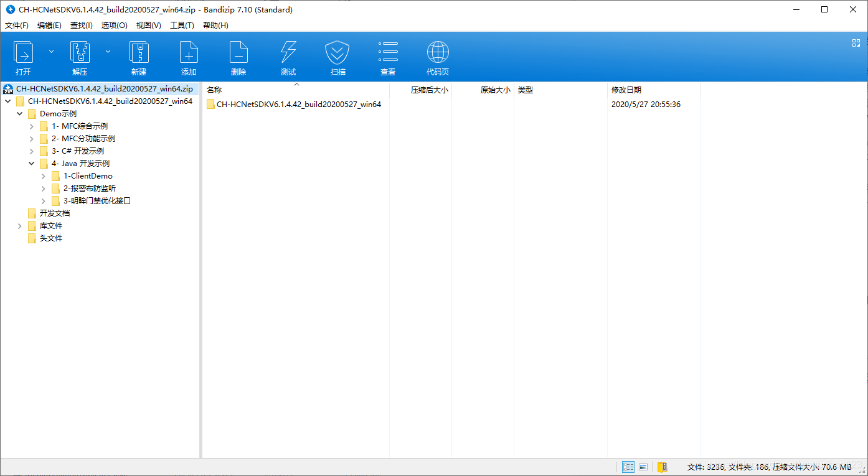Expand the 3-明眸门禁优化接口 folder
This screenshot has height=476, width=868.
tap(44, 201)
